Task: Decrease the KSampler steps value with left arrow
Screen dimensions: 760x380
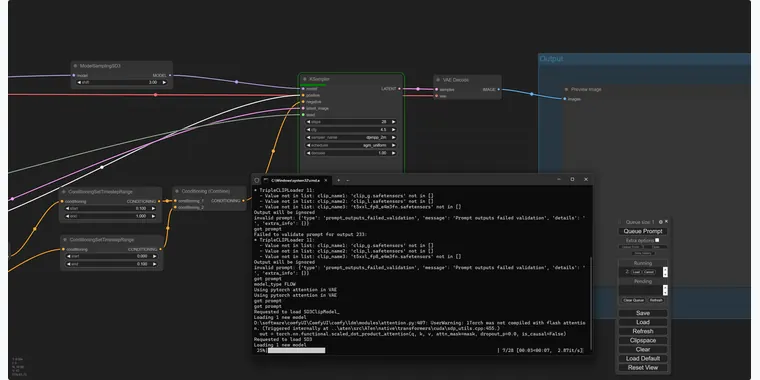Action: click(x=309, y=122)
